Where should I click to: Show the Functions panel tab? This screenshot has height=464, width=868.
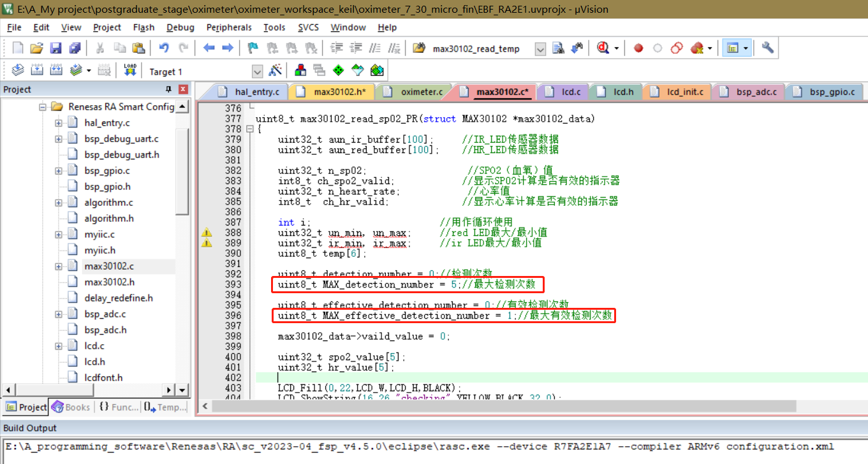[119, 407]
